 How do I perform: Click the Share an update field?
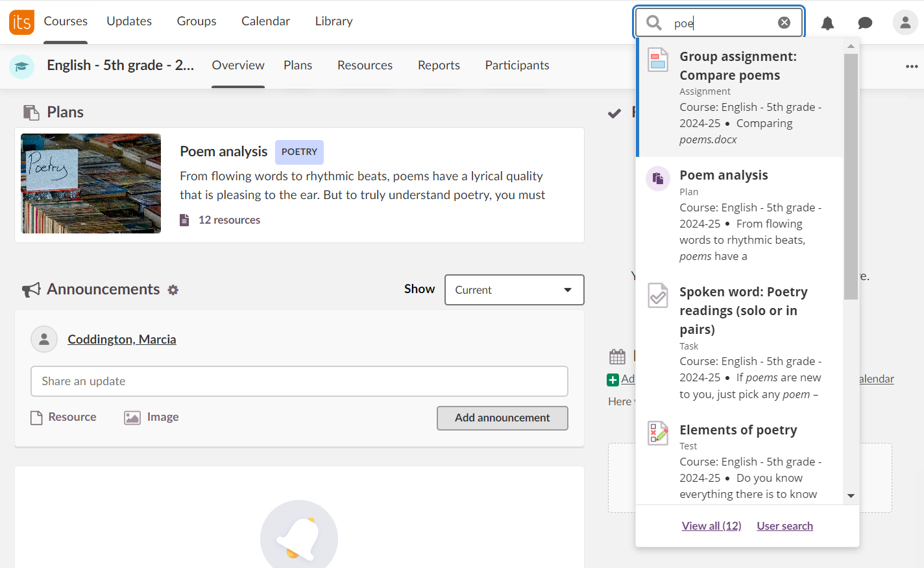(x=299, y=381)
